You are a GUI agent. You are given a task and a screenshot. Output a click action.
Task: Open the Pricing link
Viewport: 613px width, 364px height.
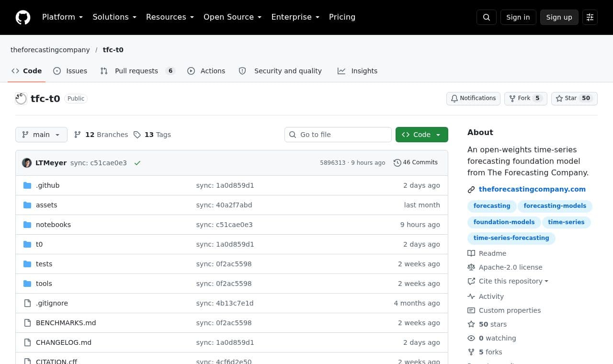(342, 17)
